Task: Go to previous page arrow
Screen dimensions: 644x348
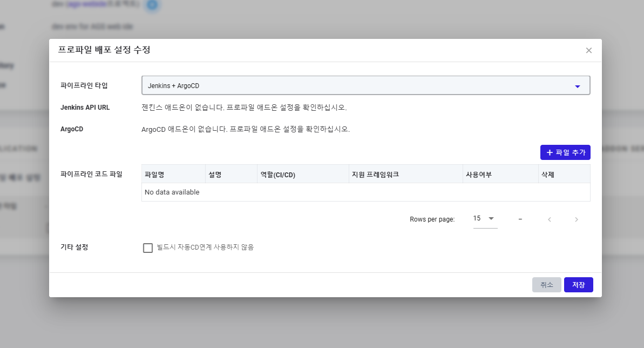Action: pyautogui.click(x=549, y=219)
